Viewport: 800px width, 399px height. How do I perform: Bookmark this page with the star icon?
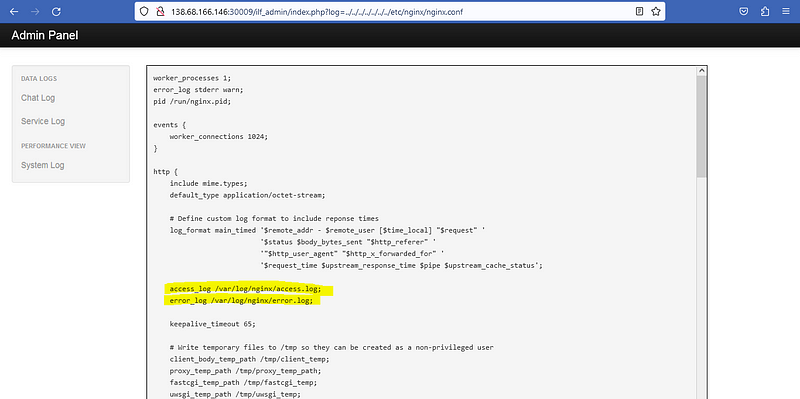tap(656, 11)
